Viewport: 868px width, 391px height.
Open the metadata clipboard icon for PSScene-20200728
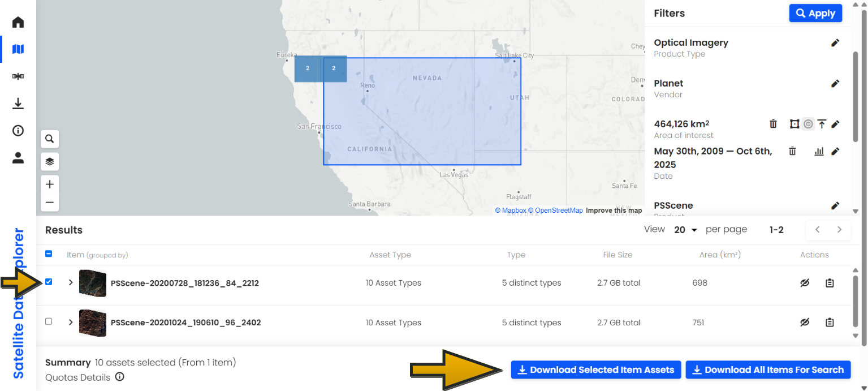[830, 282]
